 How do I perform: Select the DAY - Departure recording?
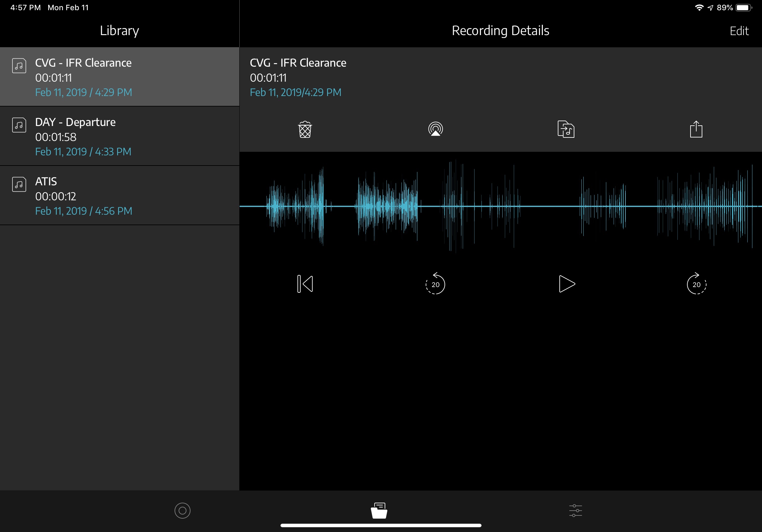(119, 136)
